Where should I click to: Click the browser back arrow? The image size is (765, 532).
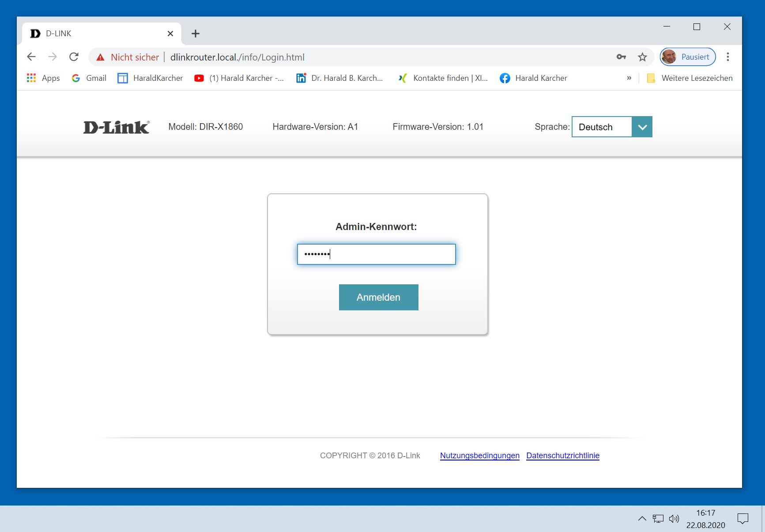click(31, 57)
